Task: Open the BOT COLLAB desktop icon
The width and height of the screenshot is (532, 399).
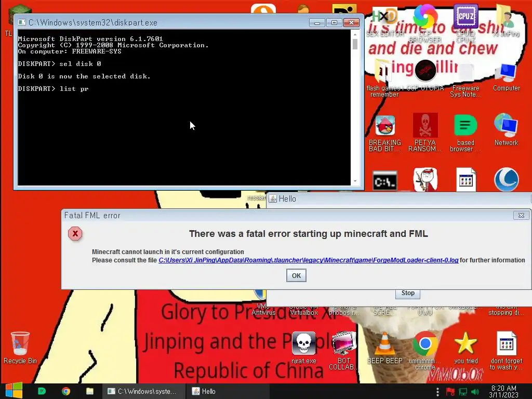Action: [x=343, y=351]
